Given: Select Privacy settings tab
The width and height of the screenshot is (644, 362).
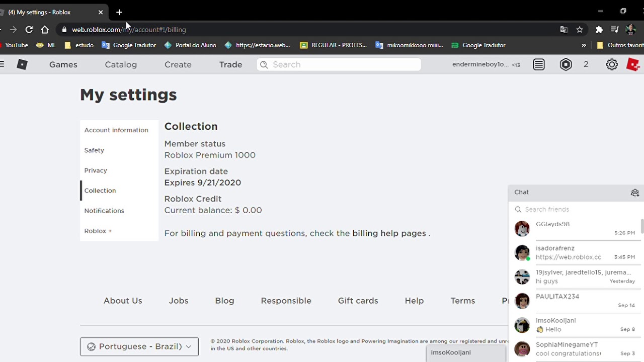Looking at the screenshot, I should coord(119,170).
